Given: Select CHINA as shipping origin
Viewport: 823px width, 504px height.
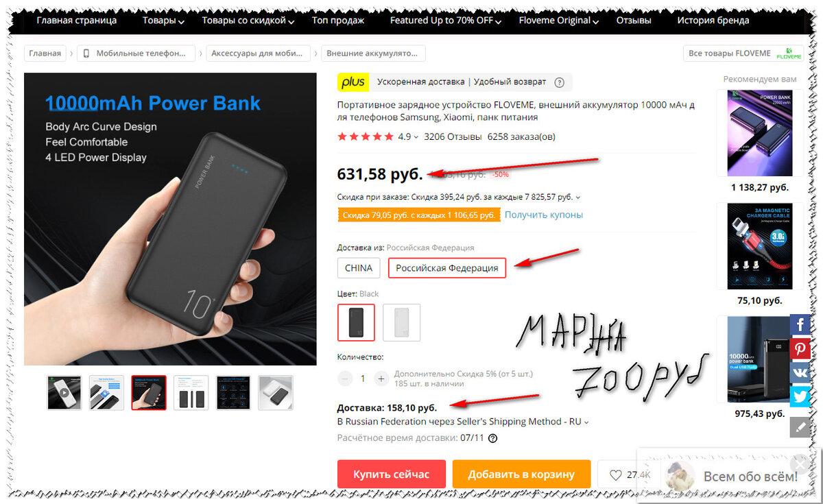Looking at the screenshot, I should click(359, 267).
